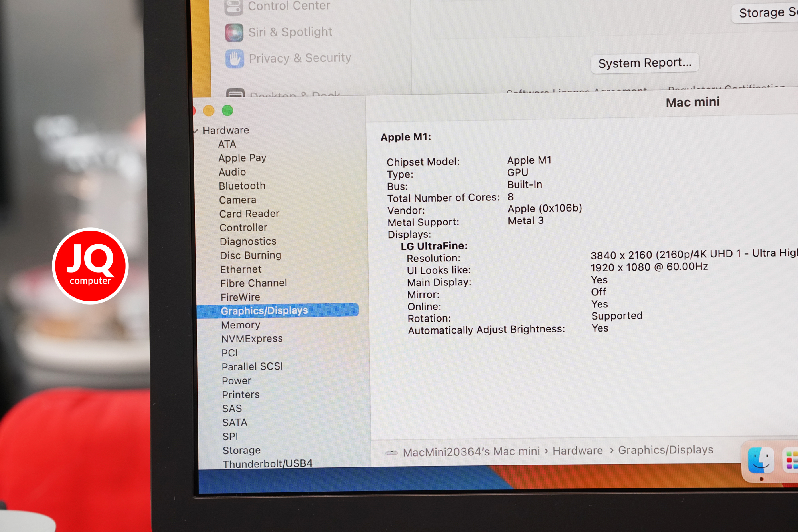The image size is (798, 532).
Task: Select NVMExpress in hardware list
Action: pyautogui.click(x=252, y=339)
